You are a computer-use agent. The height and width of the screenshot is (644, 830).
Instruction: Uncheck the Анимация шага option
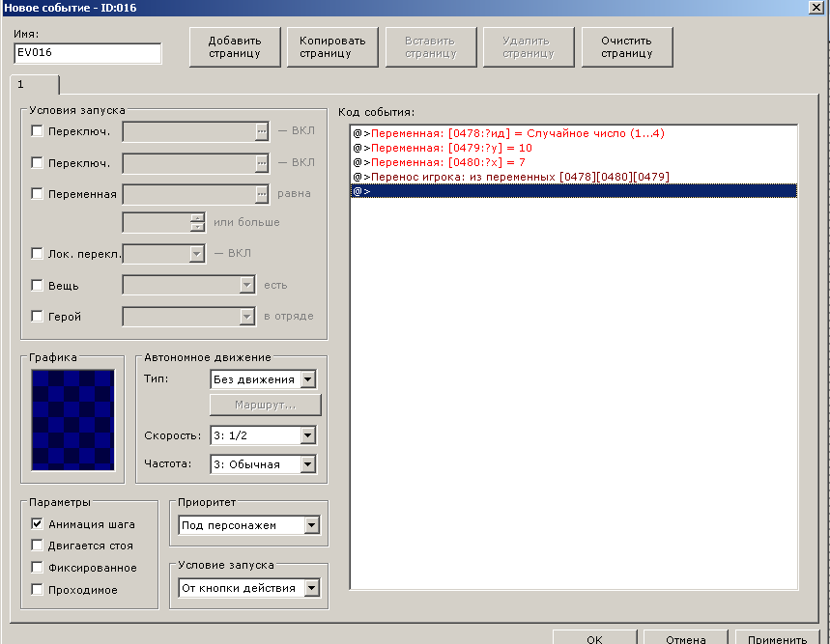pyautogui.click(x=38, y=524)
